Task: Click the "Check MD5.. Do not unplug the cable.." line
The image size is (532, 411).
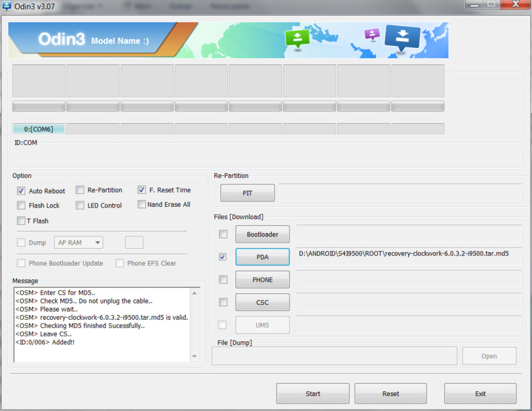Action: click(84, 301)
